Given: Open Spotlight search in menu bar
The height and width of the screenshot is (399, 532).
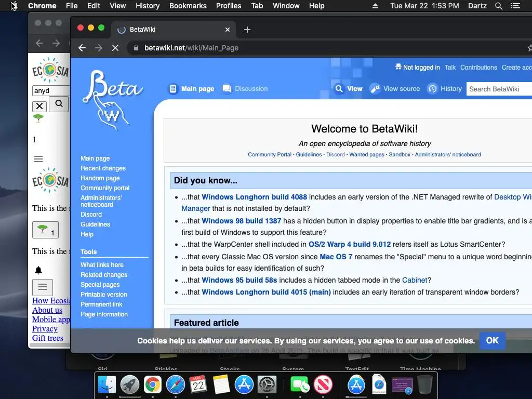Looking at the screenshot, I should (498, 6).
